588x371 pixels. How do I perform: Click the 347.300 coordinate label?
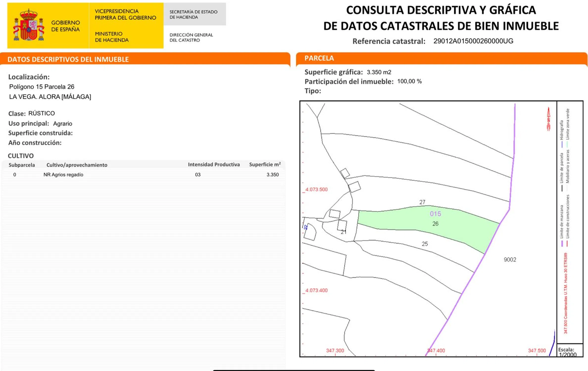(335, 350)
